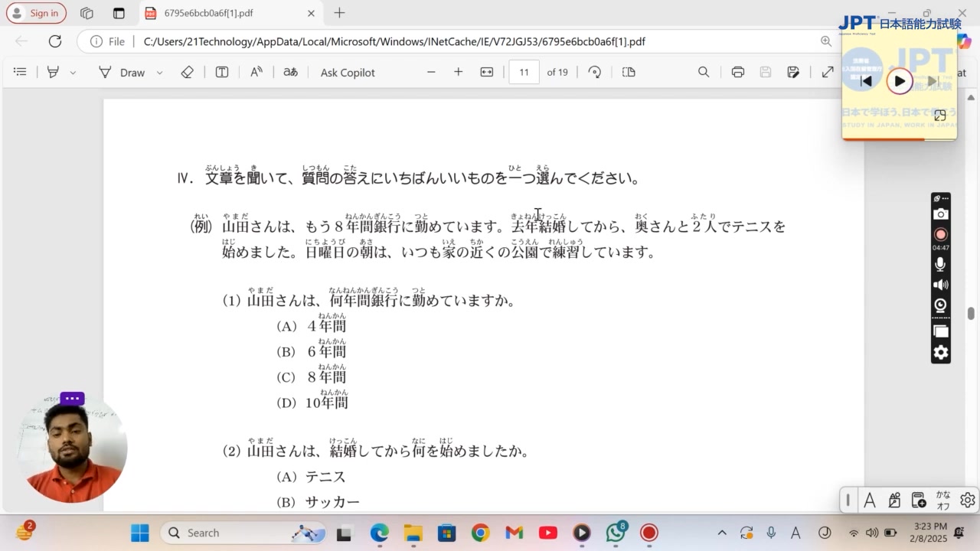980x551 pixels.
Task: Click the address bar with the PDF path
Action: pyautogui.click(x=394, y=41)
